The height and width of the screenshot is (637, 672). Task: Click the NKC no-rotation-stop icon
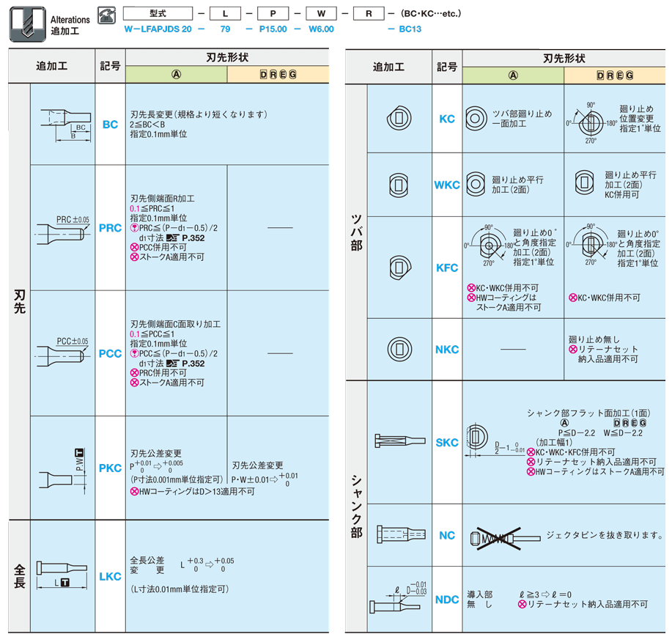coord(399,348)
